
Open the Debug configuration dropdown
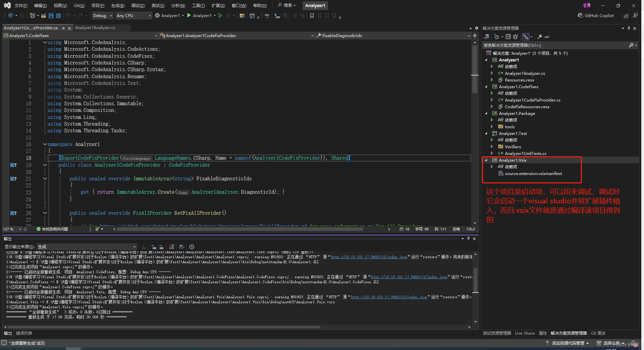102,15
